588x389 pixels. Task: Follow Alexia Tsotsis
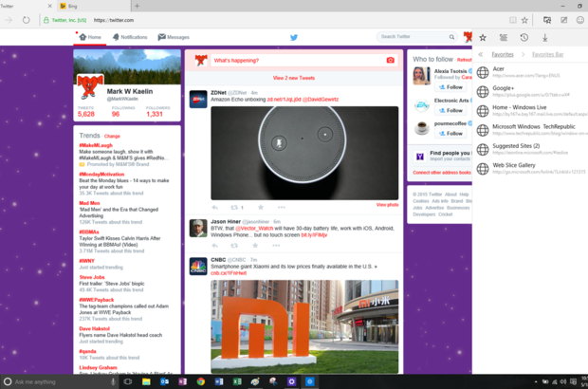pyautogui.click(x=452, y=86)
